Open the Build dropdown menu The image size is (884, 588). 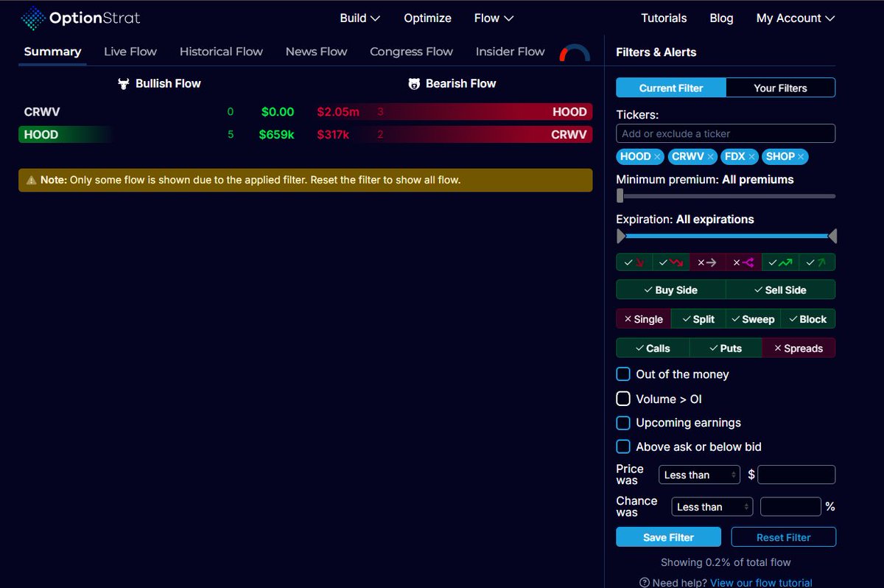coord(359,18)
